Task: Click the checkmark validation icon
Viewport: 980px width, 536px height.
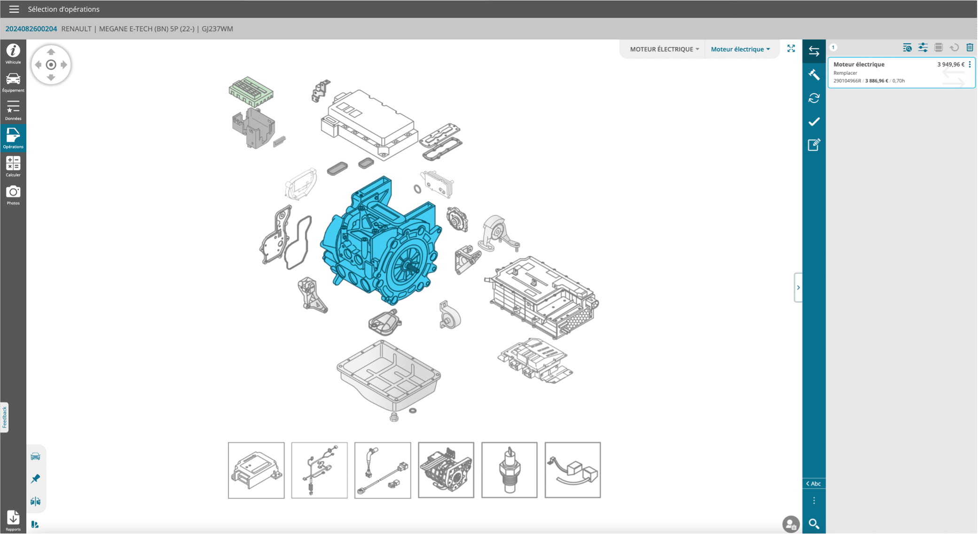Action: click(814, 122)
